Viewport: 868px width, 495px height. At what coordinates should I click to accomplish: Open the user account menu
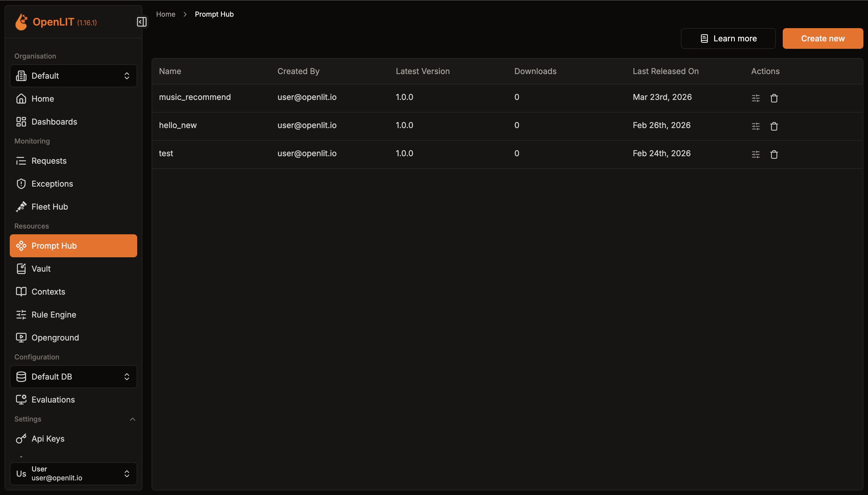[x=73, y=473]
